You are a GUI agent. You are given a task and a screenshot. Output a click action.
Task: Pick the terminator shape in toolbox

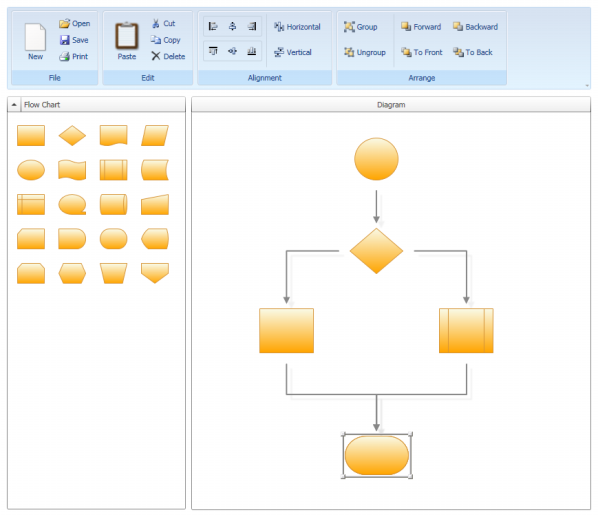tap(113, 239)
